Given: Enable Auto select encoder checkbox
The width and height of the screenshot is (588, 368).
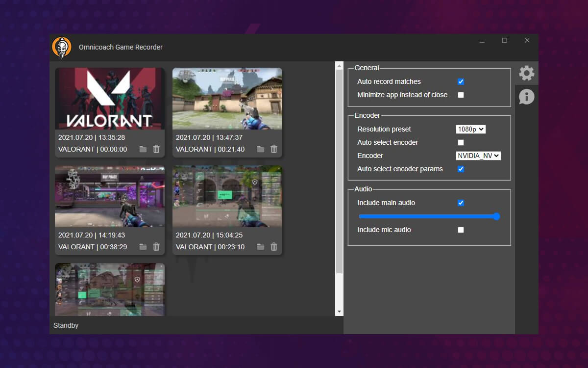Looking at the screenshot, I should (461, 142).
